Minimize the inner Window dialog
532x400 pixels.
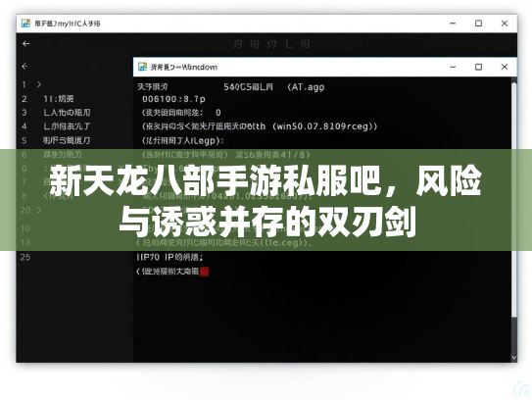[x=453, y=67]
